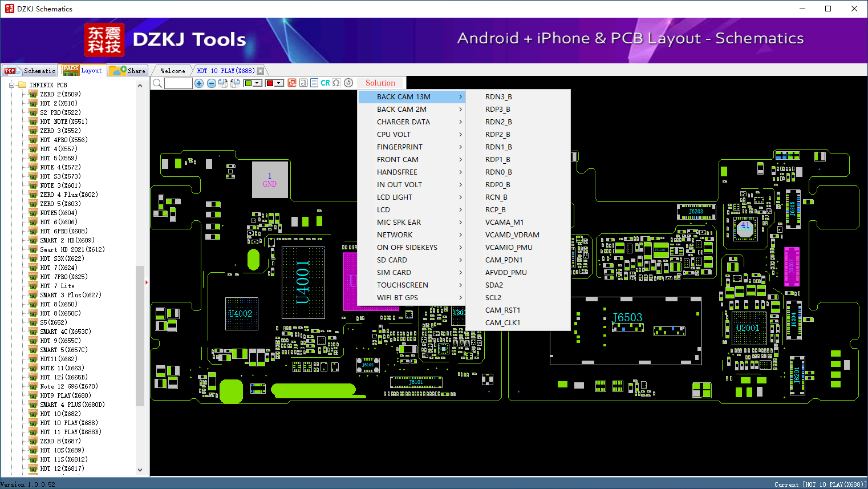Select the SD CARD menu entry
Image resolution: width=868 pixels, height=489 pixels.
tap(412, 260)
